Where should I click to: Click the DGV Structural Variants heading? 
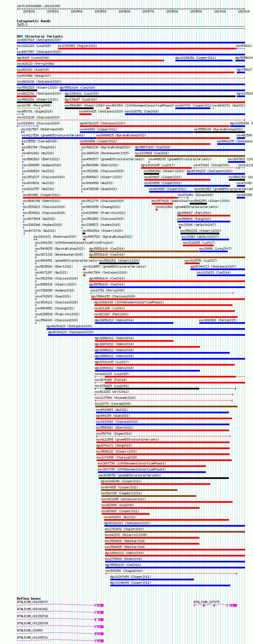(40, 36)
